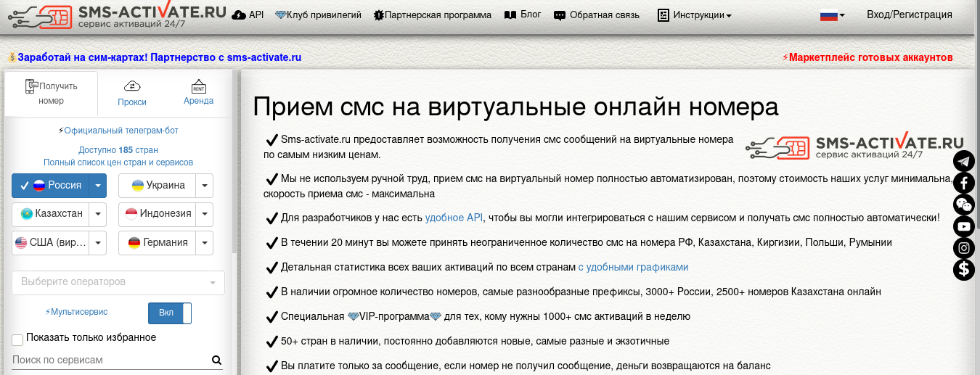The height and width of the screenshot is (375, 980).
Task: Select Индонезия country button
Action: [x=158, y=214]
